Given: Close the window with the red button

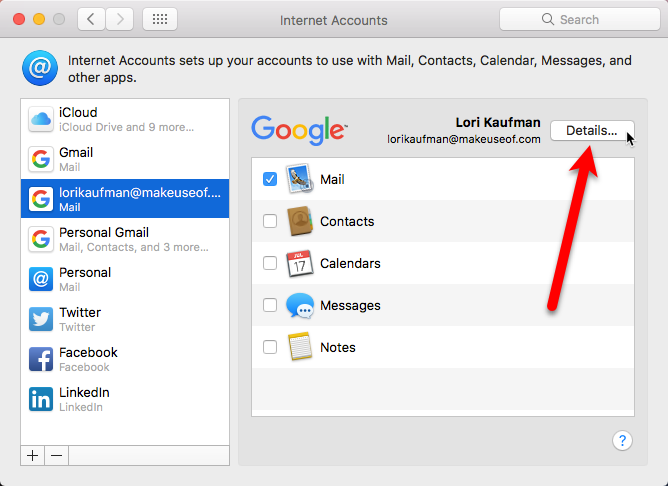Looking at the screenshot, I should click(19, 19).
